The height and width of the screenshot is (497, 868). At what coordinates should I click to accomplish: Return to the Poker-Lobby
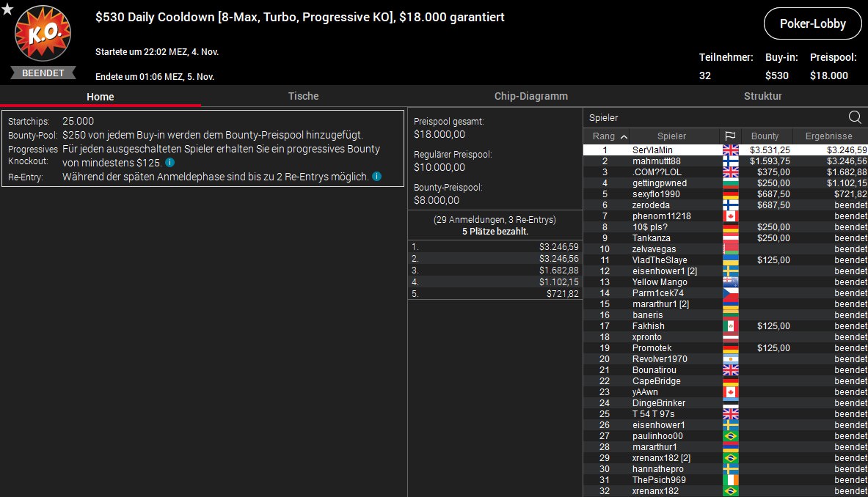point(812,23)
